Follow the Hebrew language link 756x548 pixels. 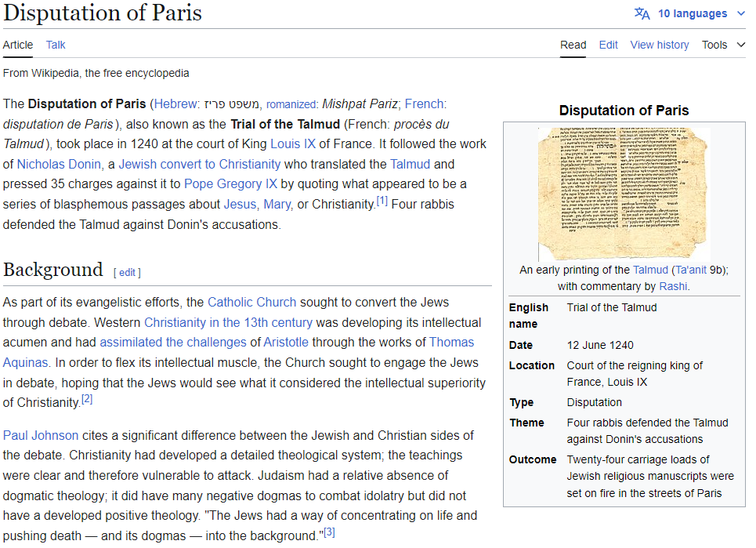(x=175, y=103)
